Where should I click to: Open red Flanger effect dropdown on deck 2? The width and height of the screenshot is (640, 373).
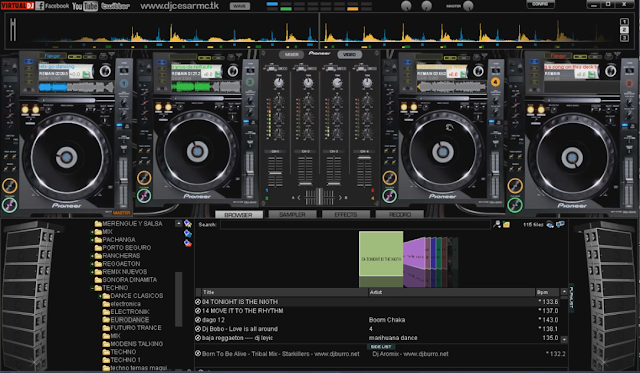point(558,56)
